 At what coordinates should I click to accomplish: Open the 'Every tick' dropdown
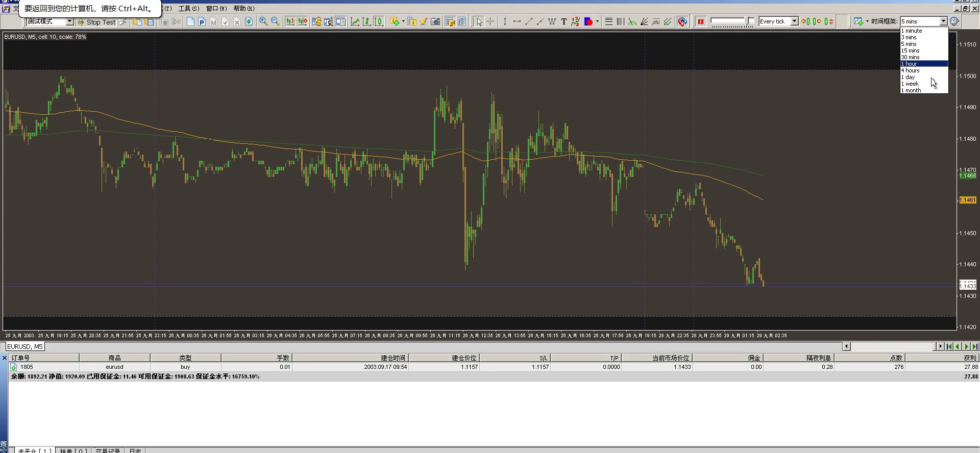pos(794,21)
